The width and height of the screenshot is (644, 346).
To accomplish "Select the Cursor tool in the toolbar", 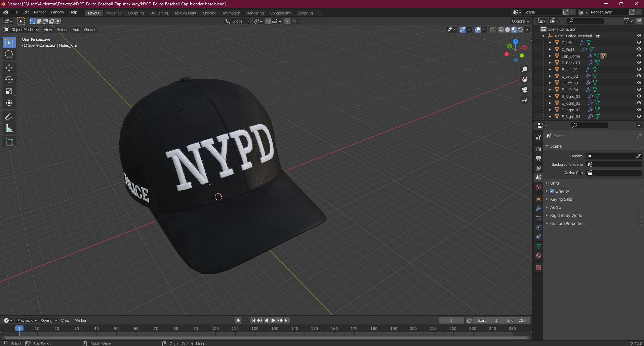I will [x=9, y=54].
